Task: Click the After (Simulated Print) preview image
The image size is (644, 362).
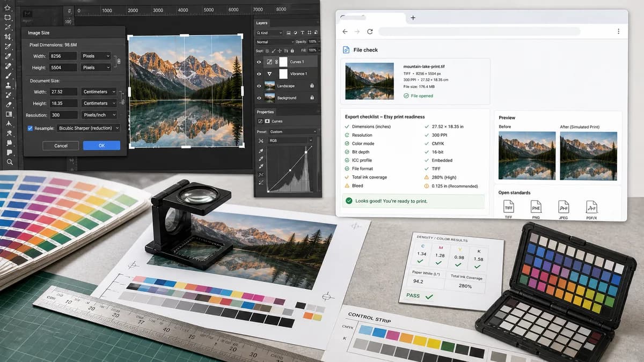Action: click(588, 156)
